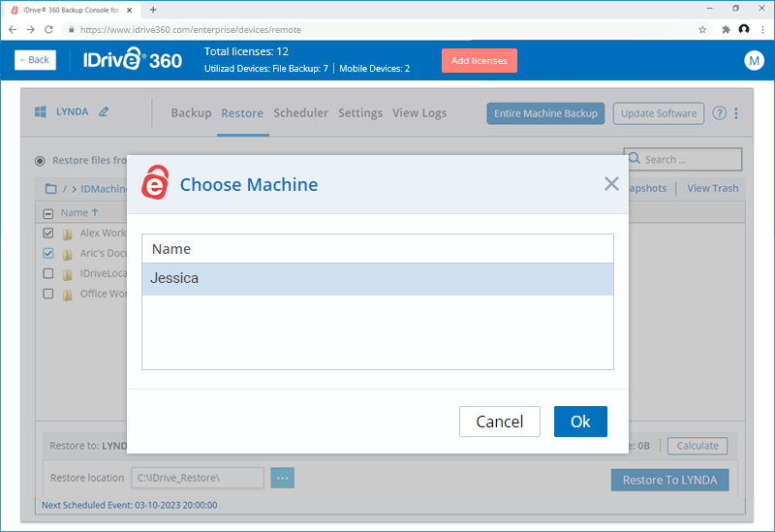Viewport: 775px width, 532px height.
Task: Open a new browser tab
Action: tap(153, 10)
